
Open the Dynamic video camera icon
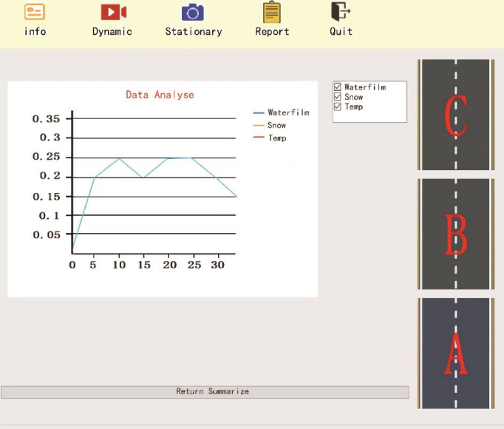[x=113, y=12]
